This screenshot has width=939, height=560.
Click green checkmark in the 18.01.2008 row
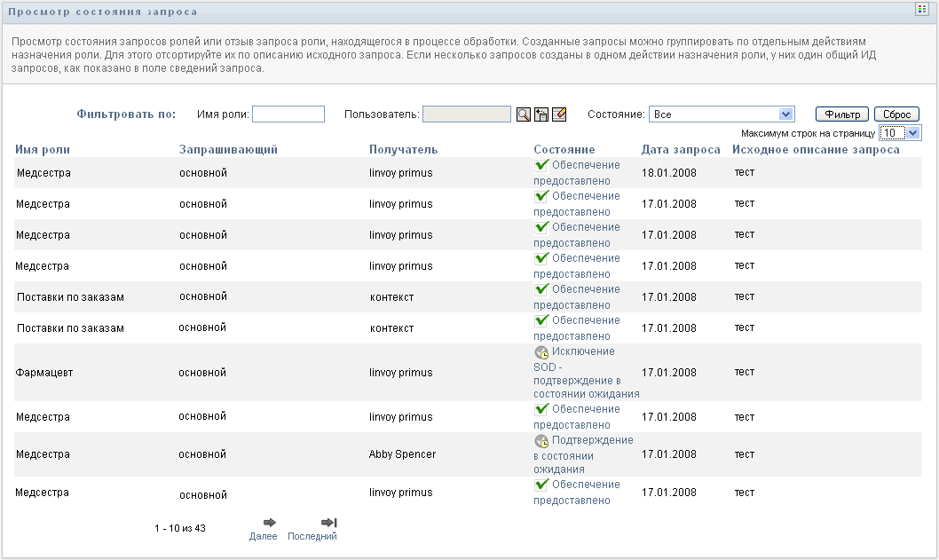click(x=541, y=165)
